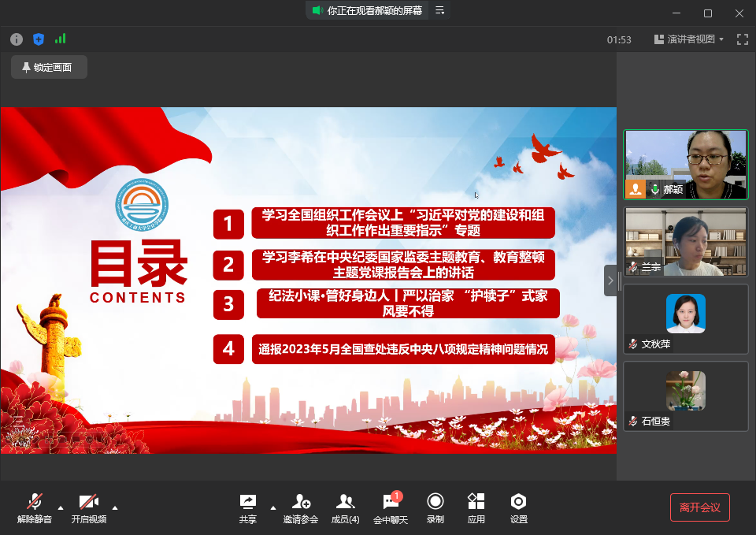Turn on camera with 开启视频
Image resolution: width=756 pixels, height=535 pixels.
(88, 507)
